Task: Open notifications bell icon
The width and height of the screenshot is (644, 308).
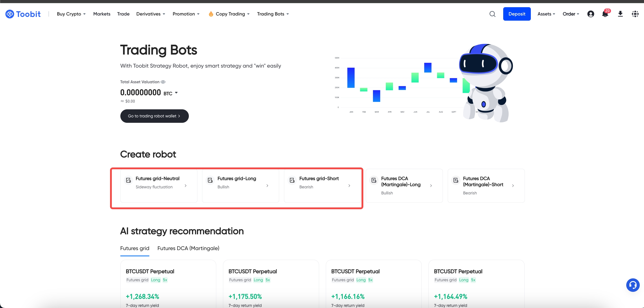Action: pyautogui.click(x=605, y=14)
